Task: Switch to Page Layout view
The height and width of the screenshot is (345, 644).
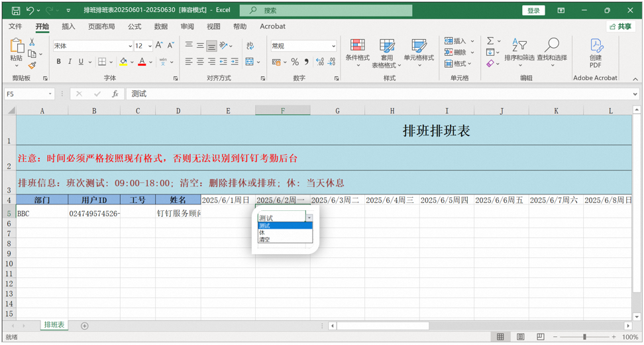Action: coord(520,337)
